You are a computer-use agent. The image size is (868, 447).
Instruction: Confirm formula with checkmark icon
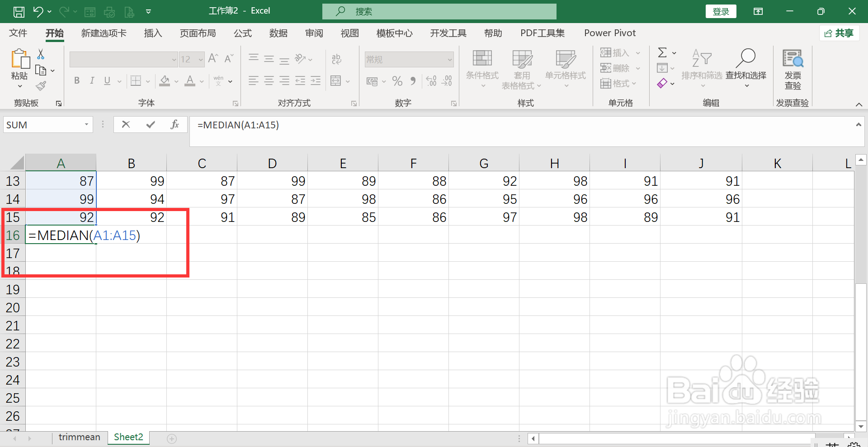click(x=151, y=125)
